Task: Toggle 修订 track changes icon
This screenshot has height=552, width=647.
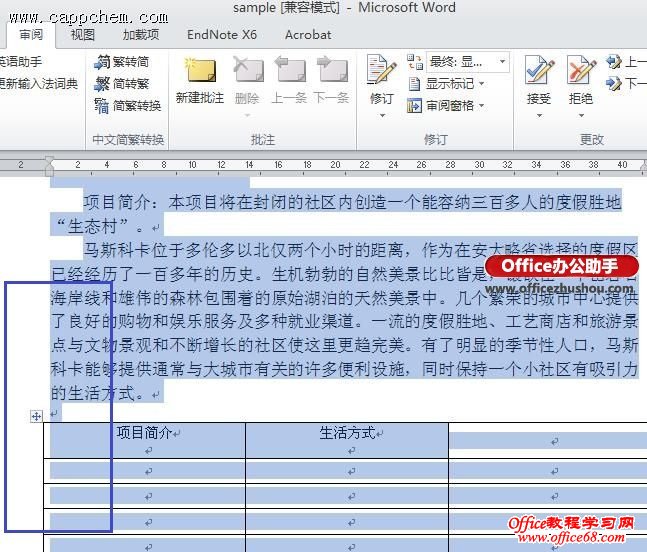Action: (x=382, y=70)
